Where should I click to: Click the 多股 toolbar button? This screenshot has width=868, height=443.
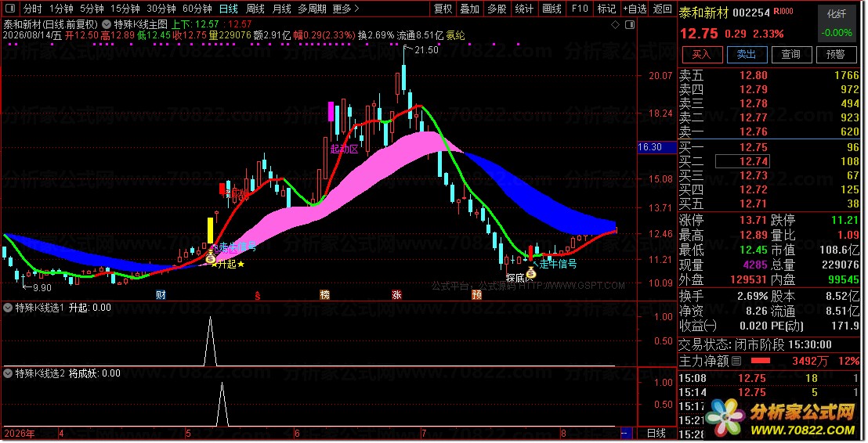497,9
